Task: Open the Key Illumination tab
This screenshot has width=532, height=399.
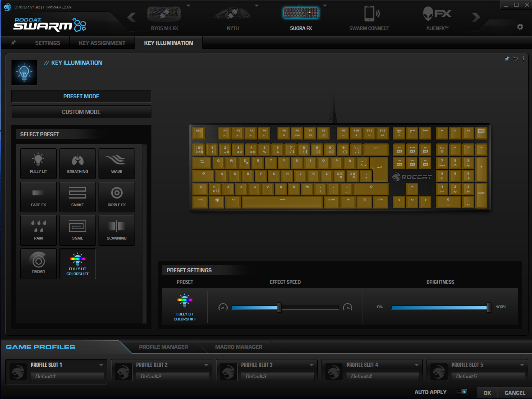Action: tap(169, 43)
